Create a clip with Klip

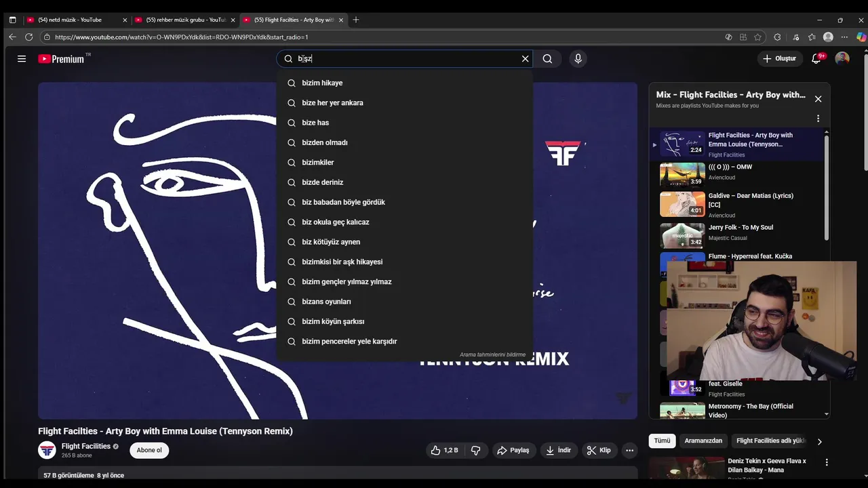pos(599,450)
